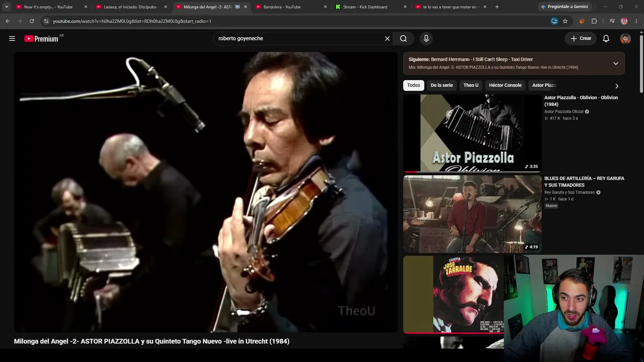Close the 'Bandolera - YouTube' tab
The height and width of the screenshot is (362, 644).
[326, 7]
